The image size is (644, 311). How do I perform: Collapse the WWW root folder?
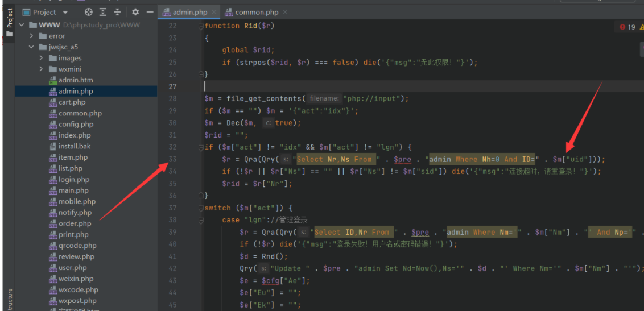pyautogui.click(x=22, y=25)
